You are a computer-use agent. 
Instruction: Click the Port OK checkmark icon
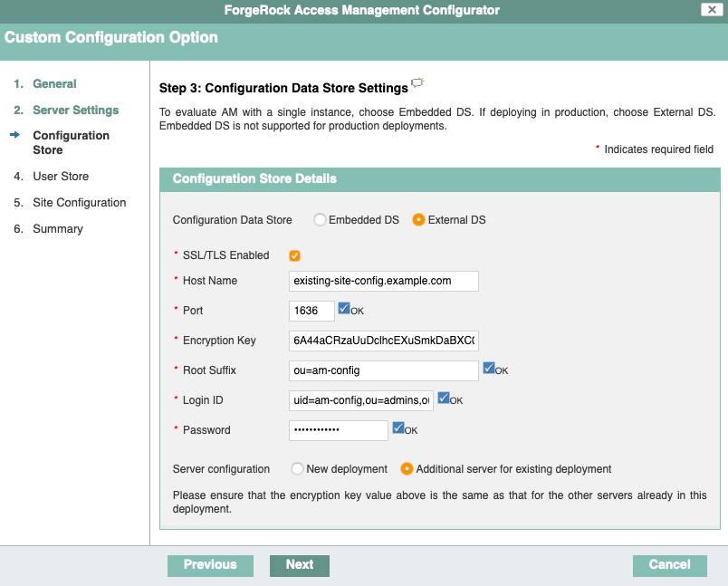(x=344, y=308)
